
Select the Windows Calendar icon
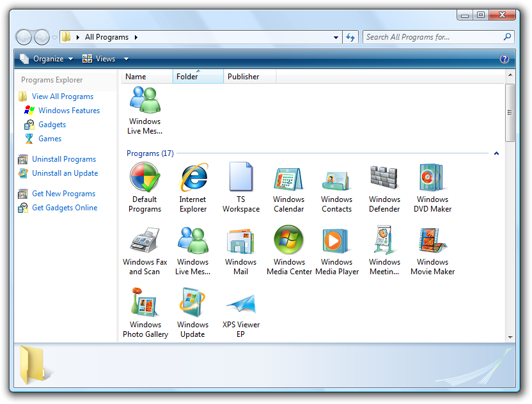click(289, 178)
